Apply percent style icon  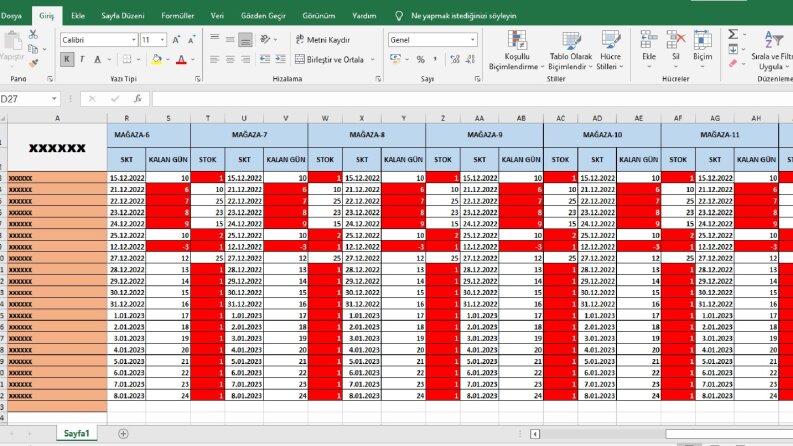[420, 60]
